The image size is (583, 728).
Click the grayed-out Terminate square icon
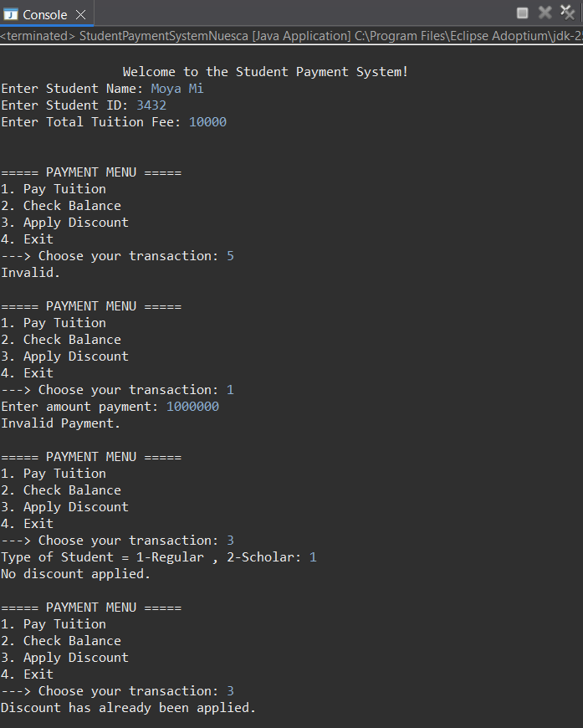522,12
